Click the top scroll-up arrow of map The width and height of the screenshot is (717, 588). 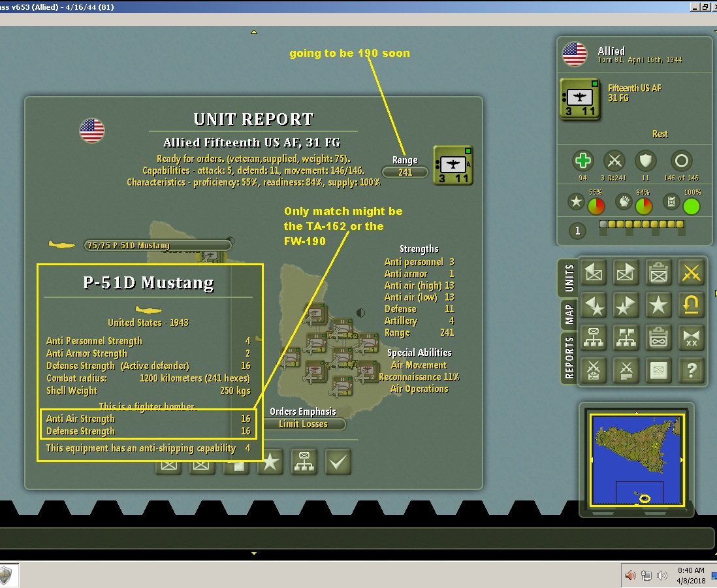pos(254,32)
